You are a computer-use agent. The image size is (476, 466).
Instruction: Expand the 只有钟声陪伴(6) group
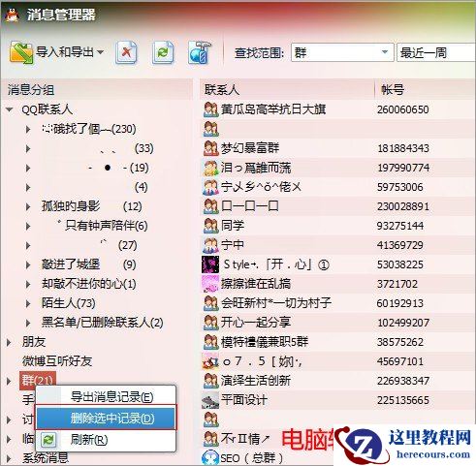pos(28,226)
